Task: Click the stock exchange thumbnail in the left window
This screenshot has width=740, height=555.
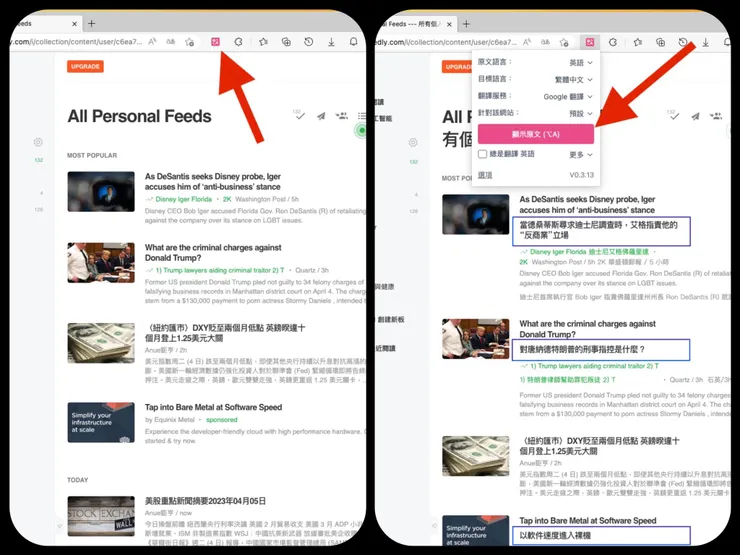Action: (101, 516)
